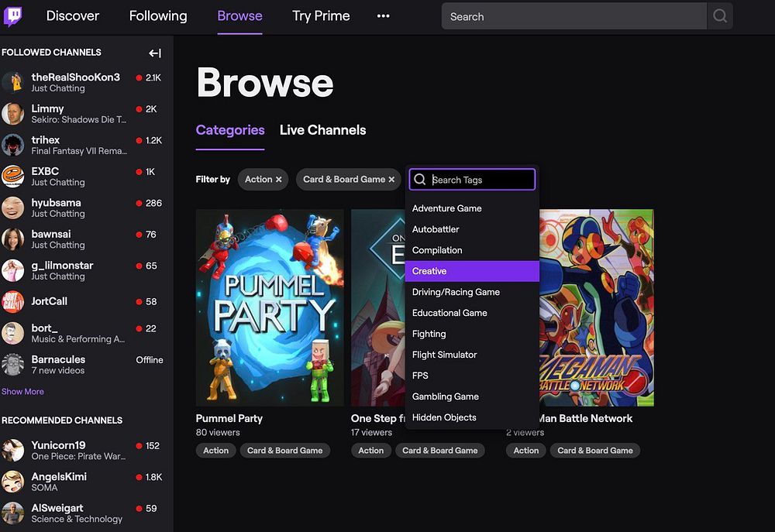The height and width of the screenshot is (532, 775).
Task: Switch to the Categories tab
Action: 230,130
